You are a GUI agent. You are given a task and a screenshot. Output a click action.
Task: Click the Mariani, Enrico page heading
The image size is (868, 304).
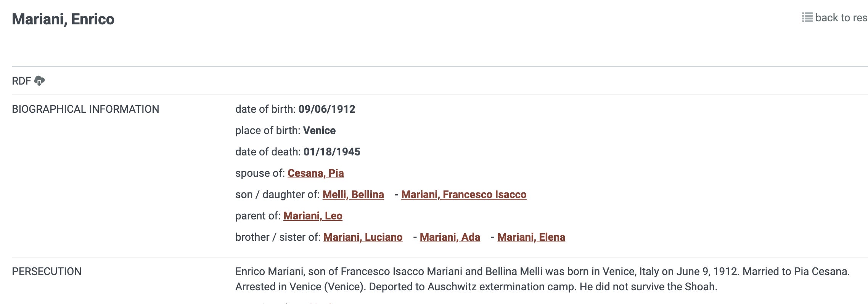(63, 19)
